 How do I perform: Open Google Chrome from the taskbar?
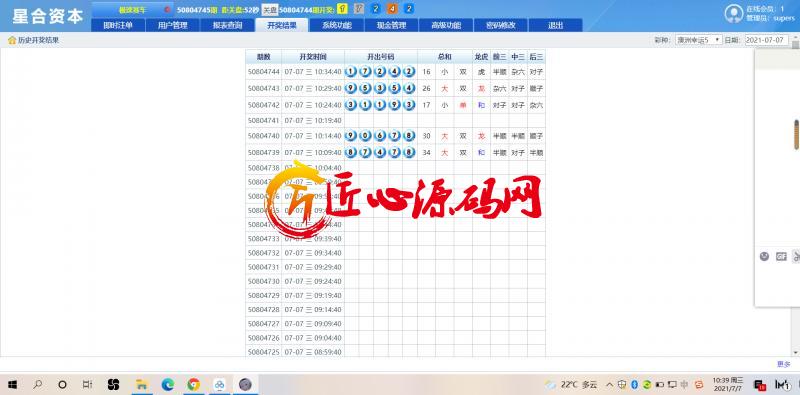193,384
